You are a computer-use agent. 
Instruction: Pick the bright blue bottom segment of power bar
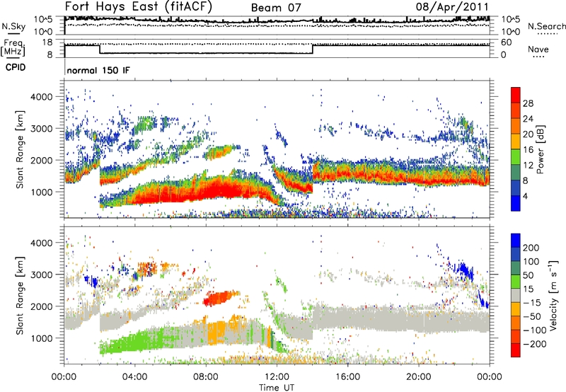pyautogui.click(x=516, y=203)
